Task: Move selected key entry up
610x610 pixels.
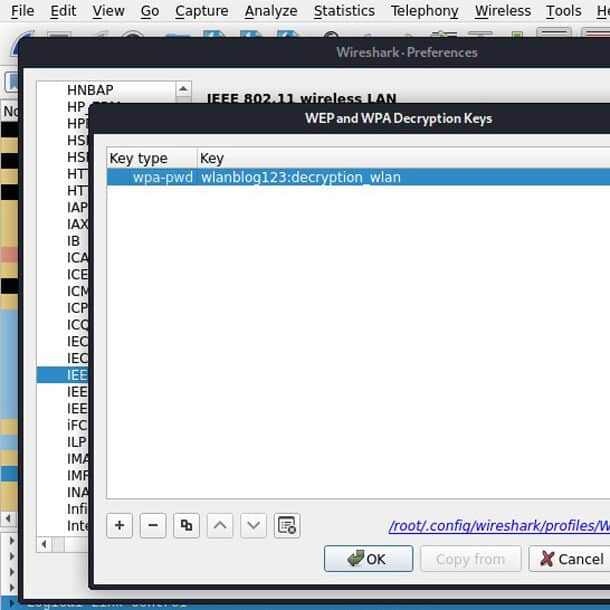Action: 220,525
